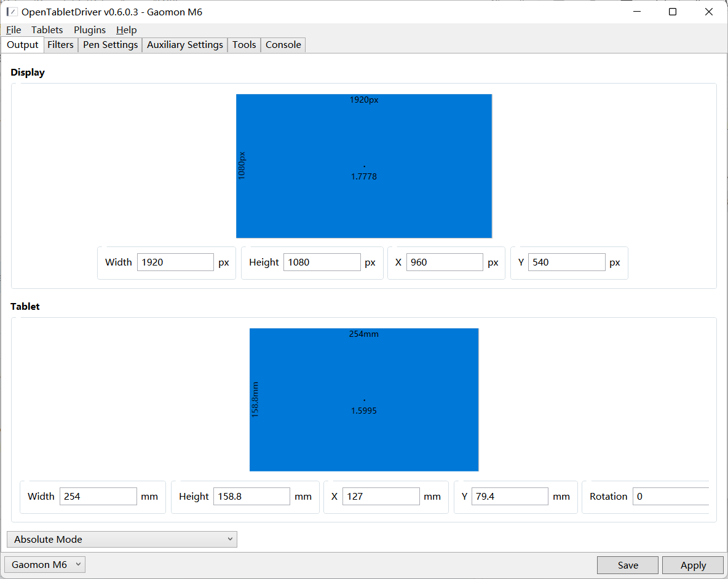728x579 pixels.
Task: Open the Plugins menu
Action: [90, 30]
